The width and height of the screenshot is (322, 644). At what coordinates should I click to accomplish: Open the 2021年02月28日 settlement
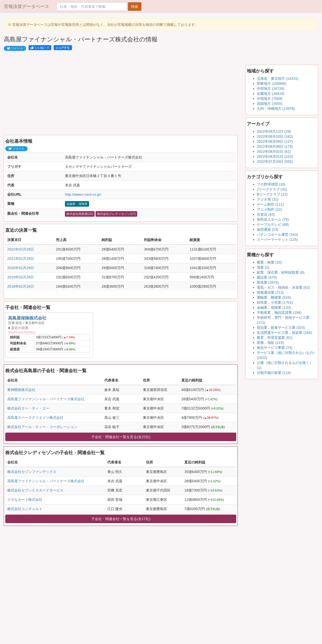[20, 259]
